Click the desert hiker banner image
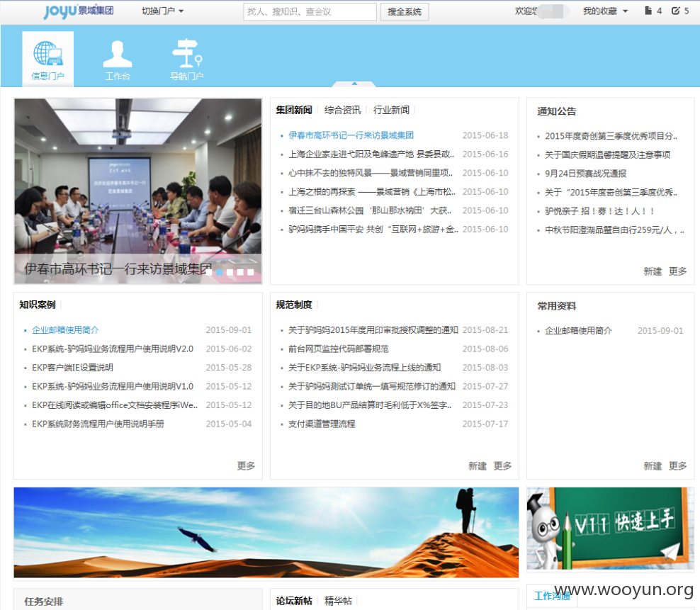This screenshot has width=700, height=610. (266, 532)
